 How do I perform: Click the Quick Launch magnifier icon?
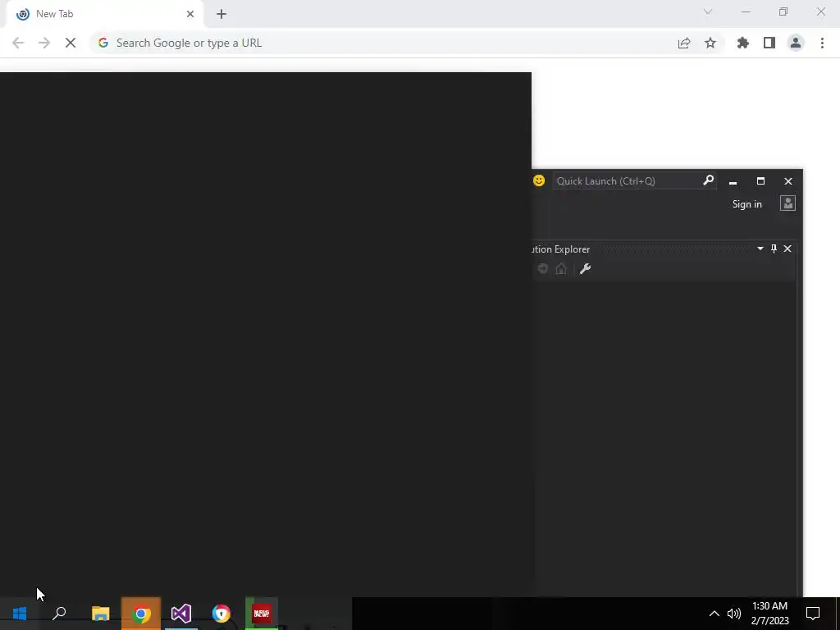coord(708,180)
